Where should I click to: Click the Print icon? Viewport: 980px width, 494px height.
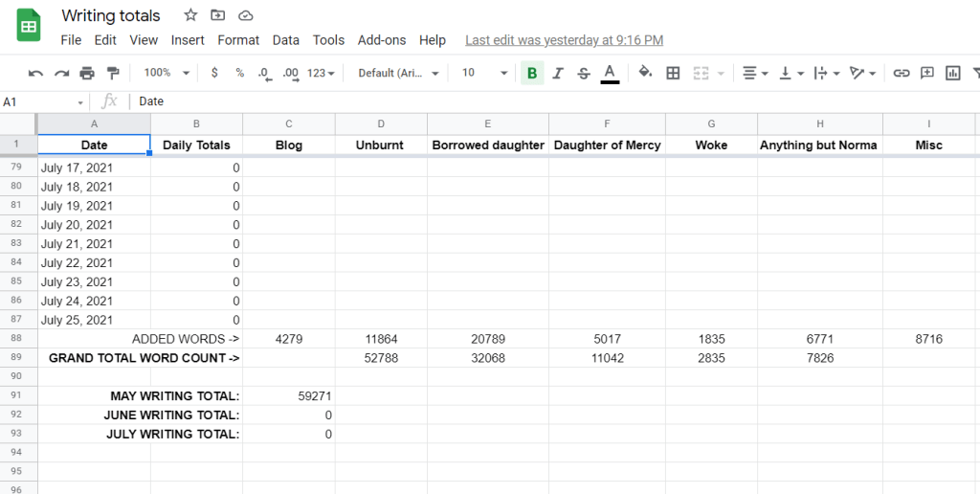tap(87, 73)
